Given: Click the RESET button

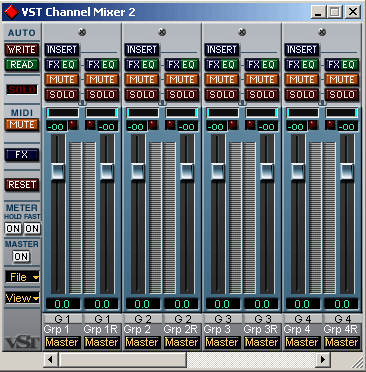Looking at the screenshot, I should click(x=22, y=184).
